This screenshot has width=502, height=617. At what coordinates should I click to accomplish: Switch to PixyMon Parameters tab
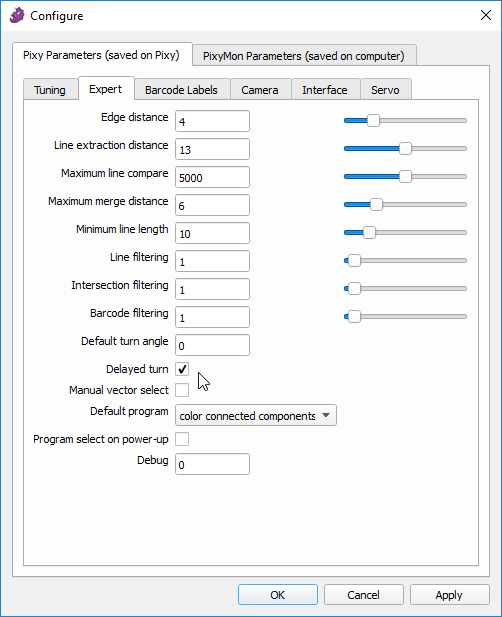[x=304, y=55]
